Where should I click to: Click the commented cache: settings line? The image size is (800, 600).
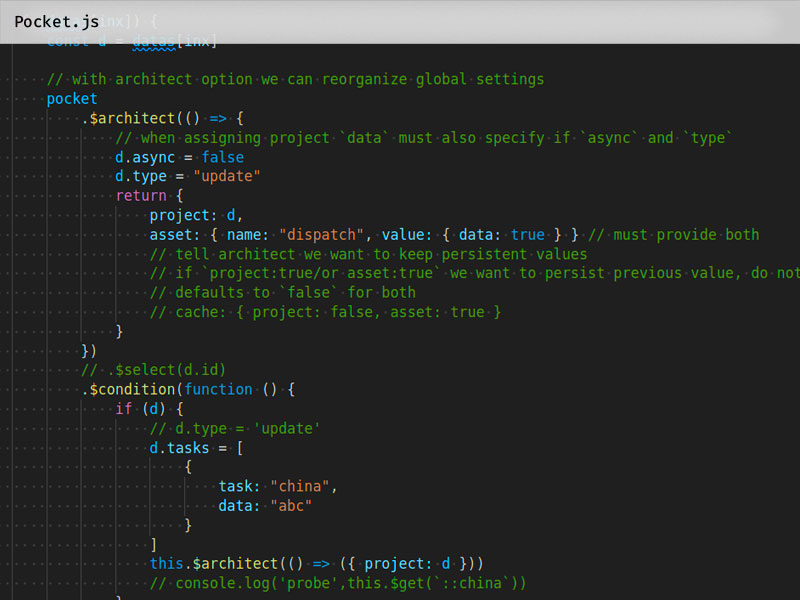(x=325, y=312)
